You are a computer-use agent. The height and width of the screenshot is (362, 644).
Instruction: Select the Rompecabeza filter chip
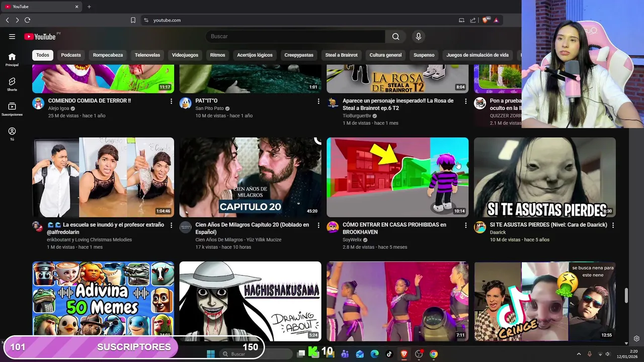(108, 55)
